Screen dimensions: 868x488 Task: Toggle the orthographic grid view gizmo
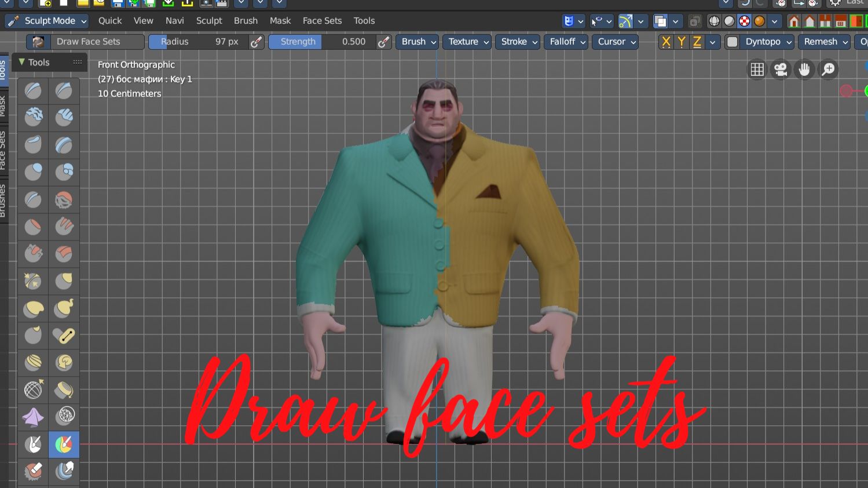(x=757, y=70)
